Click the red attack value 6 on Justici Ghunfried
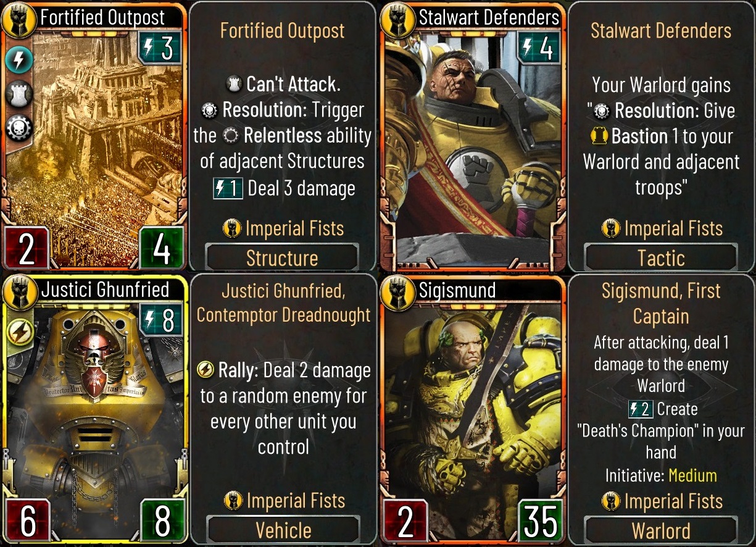This screenshot has height=547, width=756. (28, 522)
